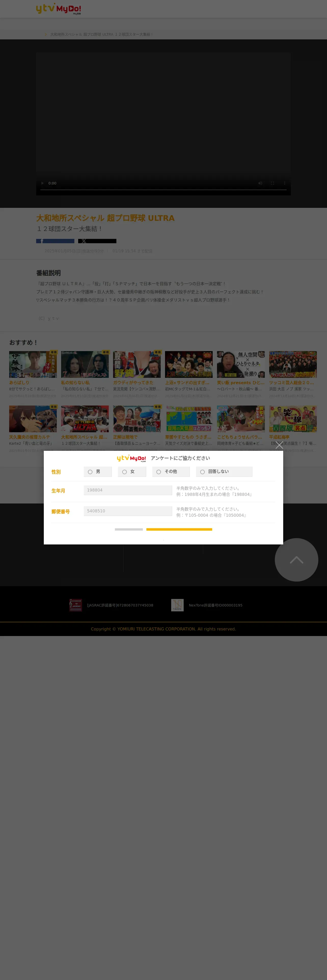This screenshot has height=980, width=327.
Task: Click the あらばしり title link
Action: (x=19, y=382)
